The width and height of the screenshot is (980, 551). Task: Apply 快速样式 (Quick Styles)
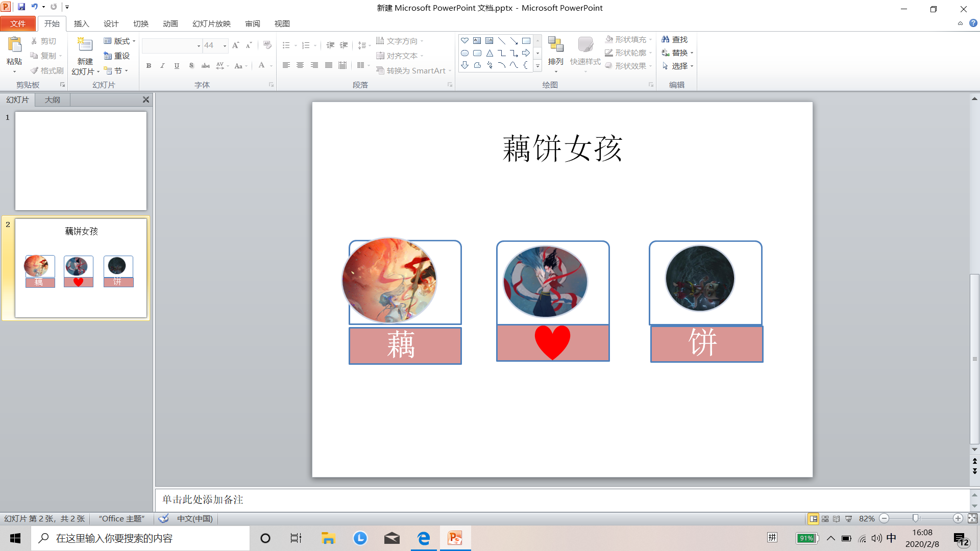pos(585,51)
